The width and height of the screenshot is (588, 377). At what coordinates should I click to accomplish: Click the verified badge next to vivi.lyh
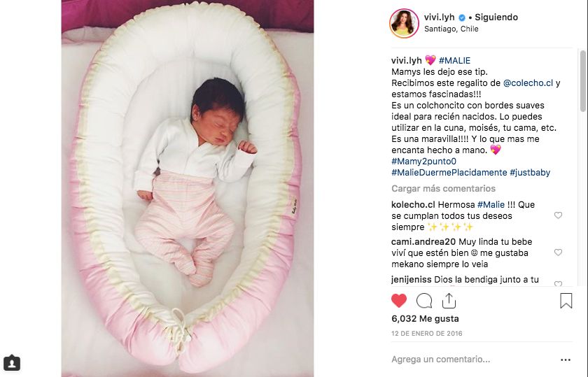462,17
